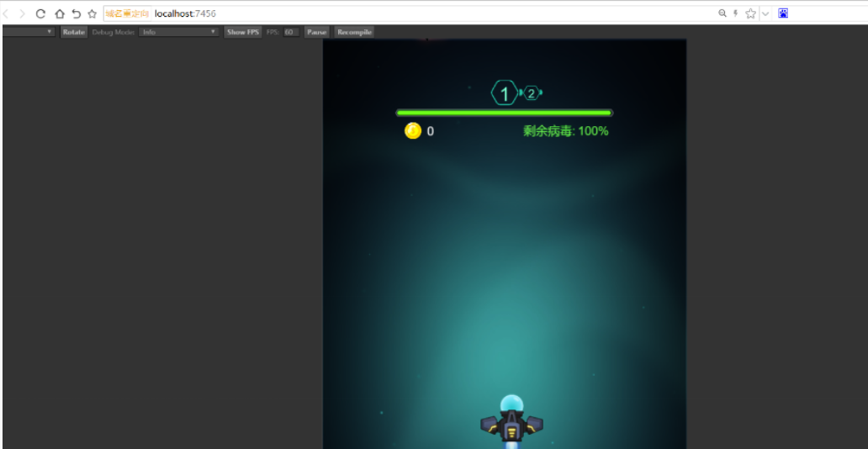Click the green virus progress bar
Screen dimensions: 868x449
tap(504, 113)
